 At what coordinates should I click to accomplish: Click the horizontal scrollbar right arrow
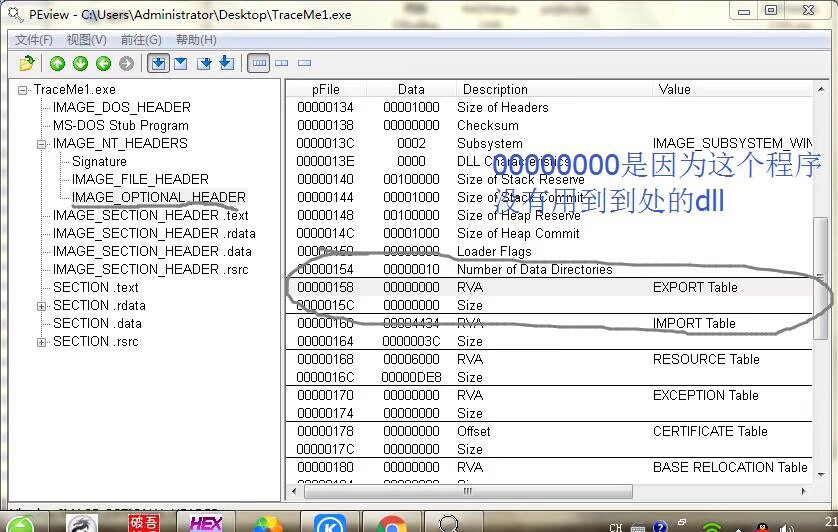pos(804,491)
